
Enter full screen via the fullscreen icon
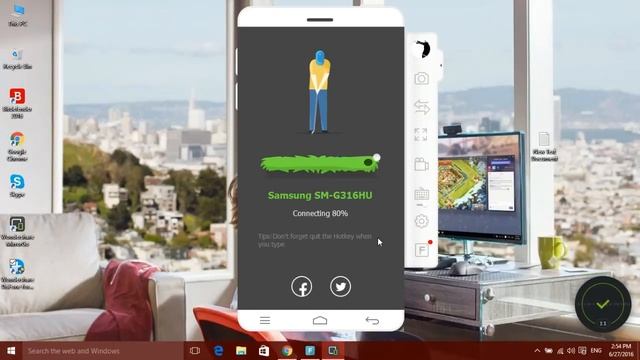tap(421, 135)
